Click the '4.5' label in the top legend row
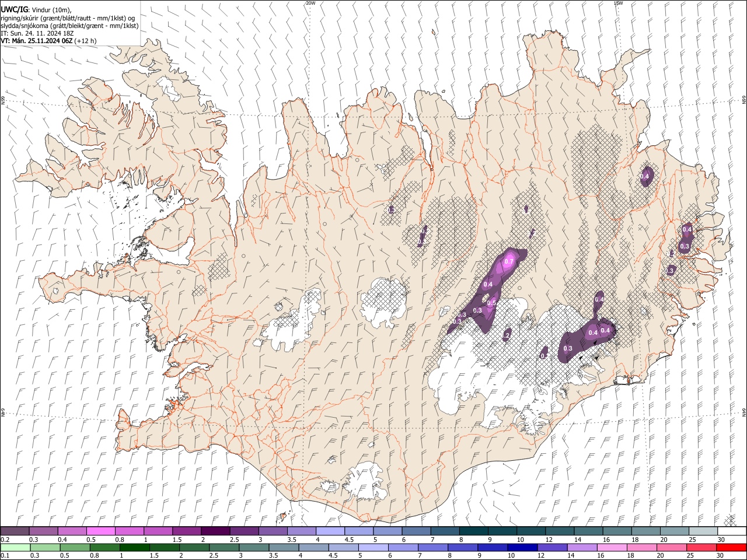Viewport: 747px width, 560px height. [349, 540]
